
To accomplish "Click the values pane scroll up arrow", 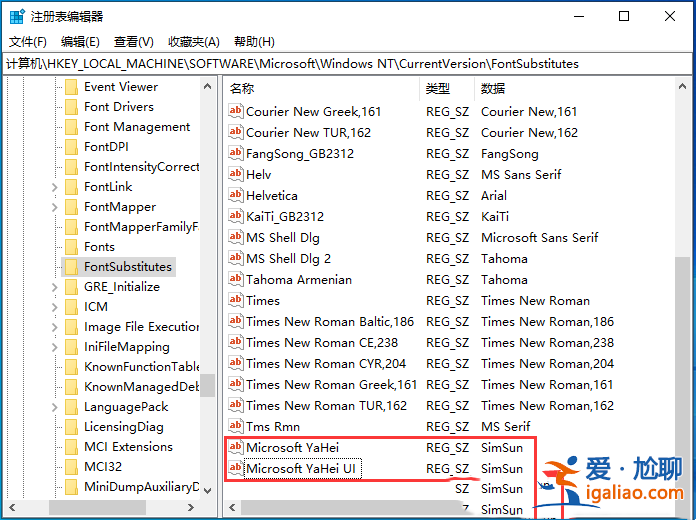I will coord(682,86).
